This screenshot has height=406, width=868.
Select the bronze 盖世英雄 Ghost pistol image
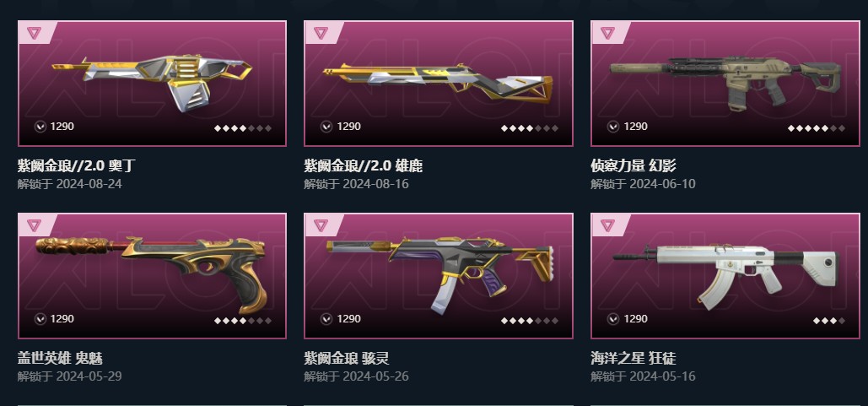click(x=152, y=274)
